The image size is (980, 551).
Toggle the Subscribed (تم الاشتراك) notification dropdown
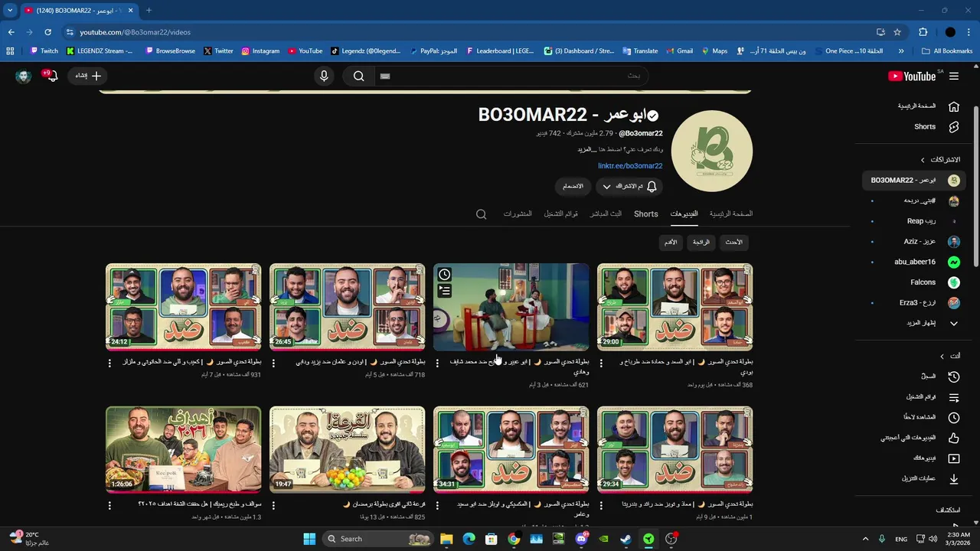629,187
